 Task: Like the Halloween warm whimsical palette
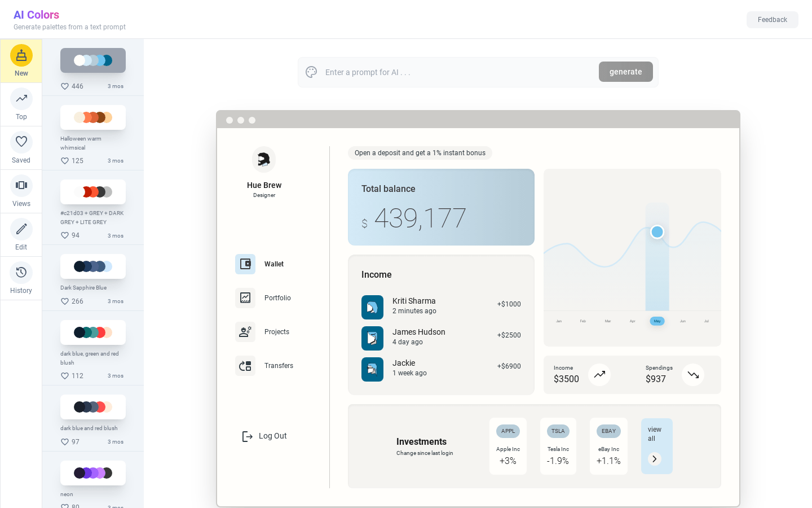click(x=65, y=161)
